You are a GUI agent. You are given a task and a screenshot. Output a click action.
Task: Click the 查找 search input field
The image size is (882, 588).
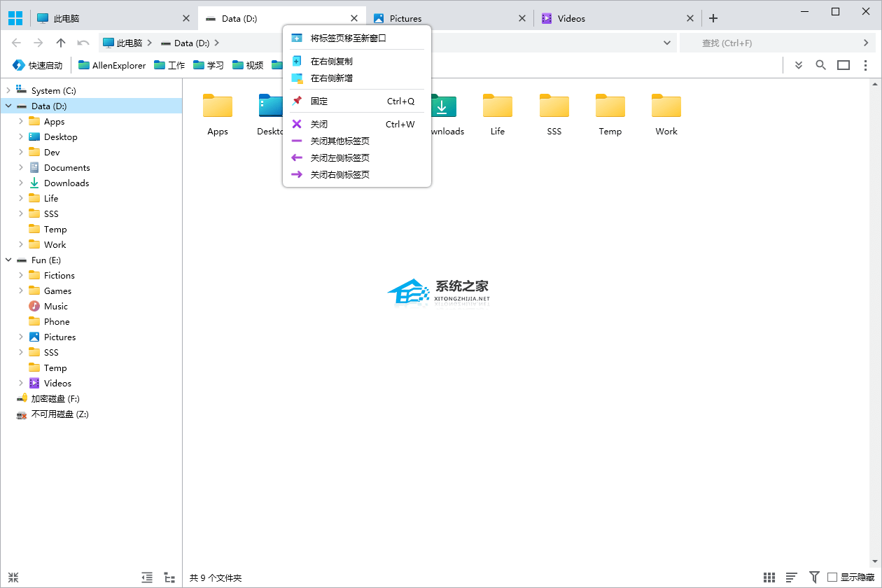point(770,43)
